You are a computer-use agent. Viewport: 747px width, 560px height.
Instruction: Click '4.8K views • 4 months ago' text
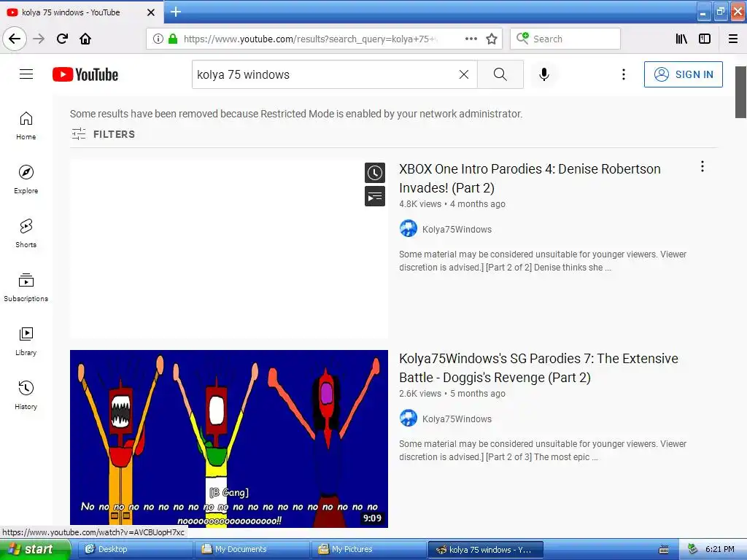pyautogui.click(x=452, y=204)
